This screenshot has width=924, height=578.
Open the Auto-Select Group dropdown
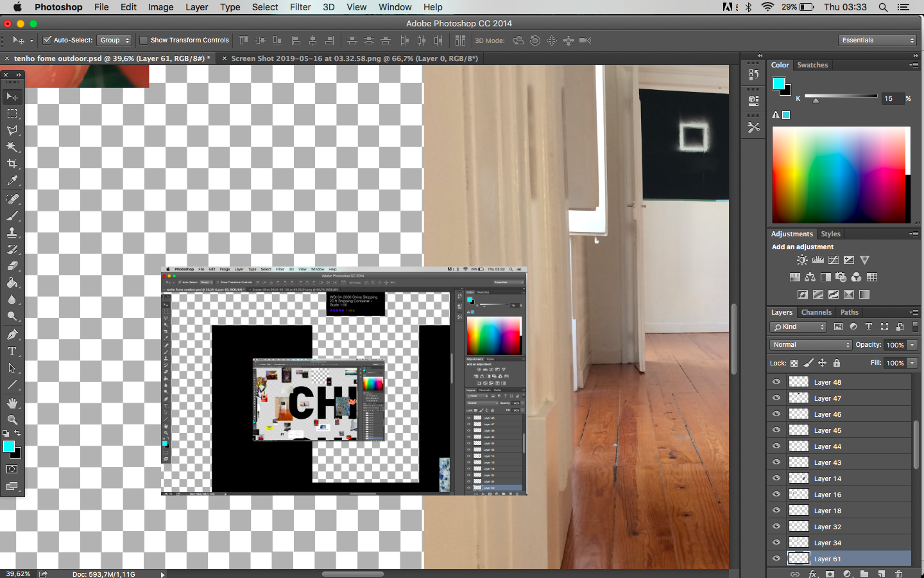coord(114,40)
